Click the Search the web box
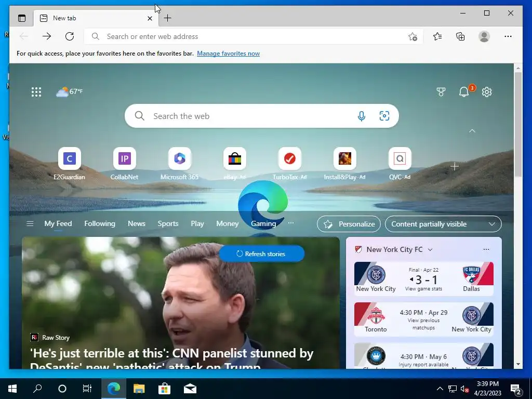The width and height of the screenshot is (532, 399). point(262,116)
